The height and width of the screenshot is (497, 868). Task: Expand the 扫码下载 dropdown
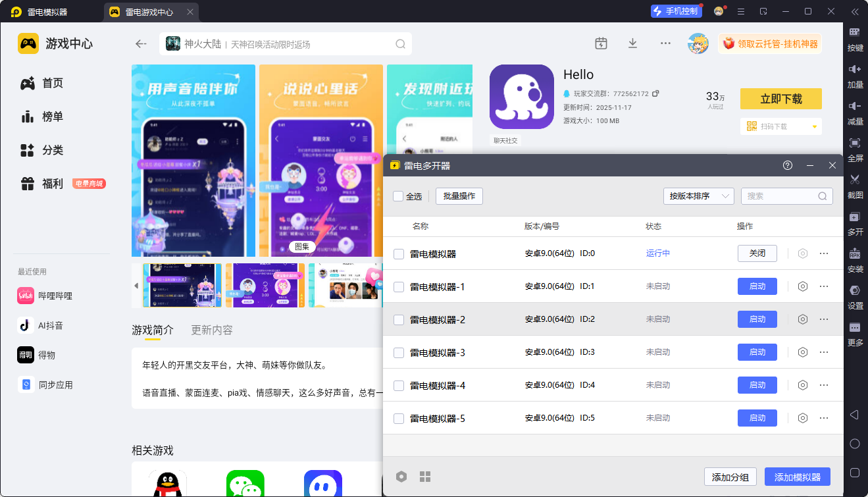point(814,126)
